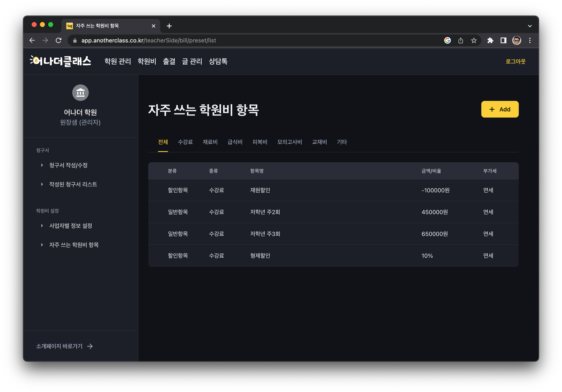Open the 출결 top menu
This screenshot has width=562, height=392.
tap(169, 61)
